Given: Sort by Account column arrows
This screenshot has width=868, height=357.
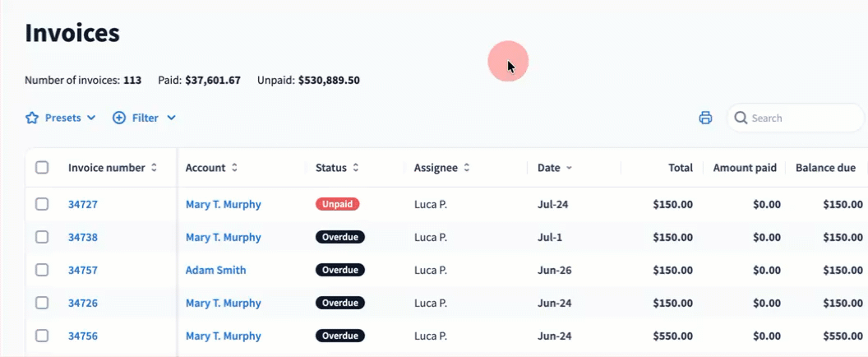Looking at the screenshot, I should 235,168.
